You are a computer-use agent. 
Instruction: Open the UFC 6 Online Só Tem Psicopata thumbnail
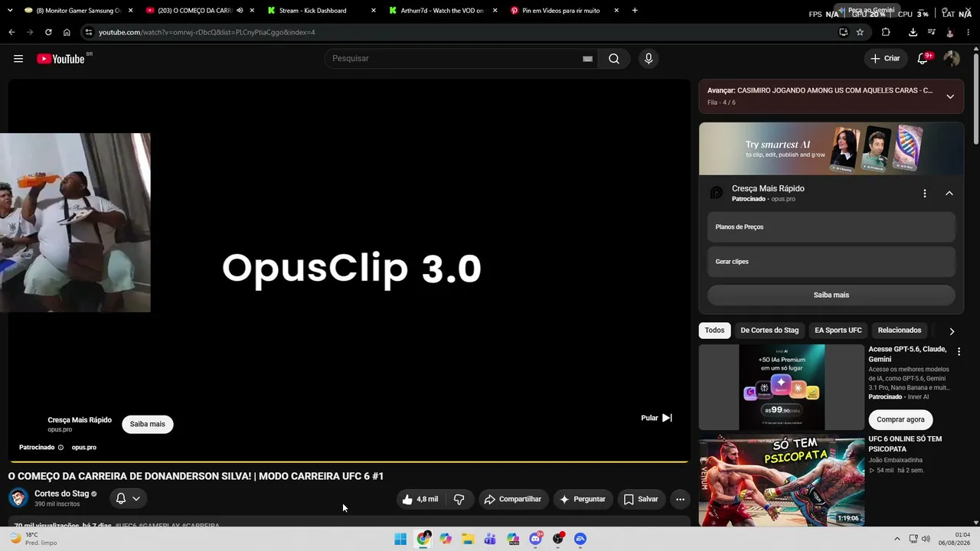tap(782, 481)
